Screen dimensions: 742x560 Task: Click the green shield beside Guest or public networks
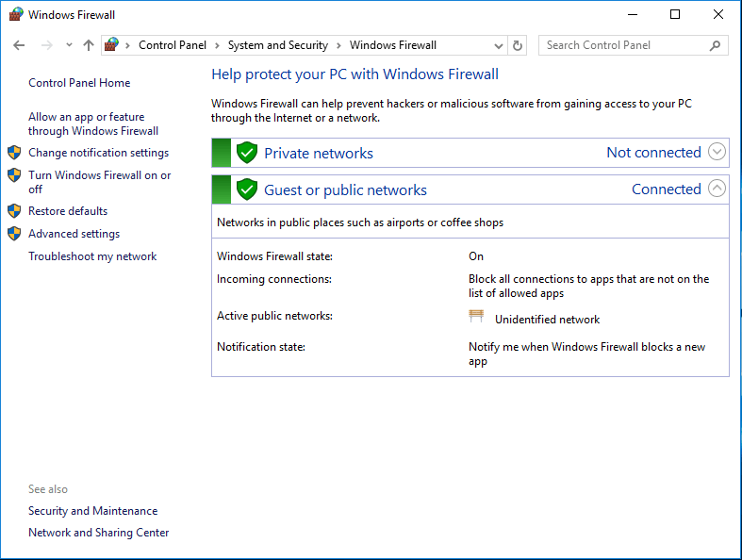pos(247,189)
